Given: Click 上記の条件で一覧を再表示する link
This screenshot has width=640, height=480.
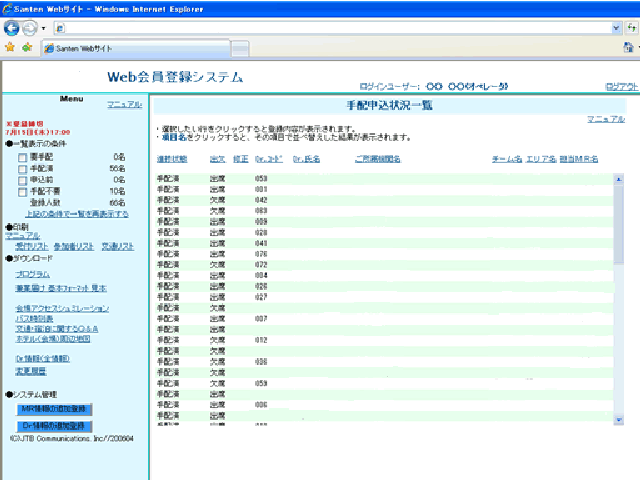Looking at the screenshot, I should pos(77,214).
